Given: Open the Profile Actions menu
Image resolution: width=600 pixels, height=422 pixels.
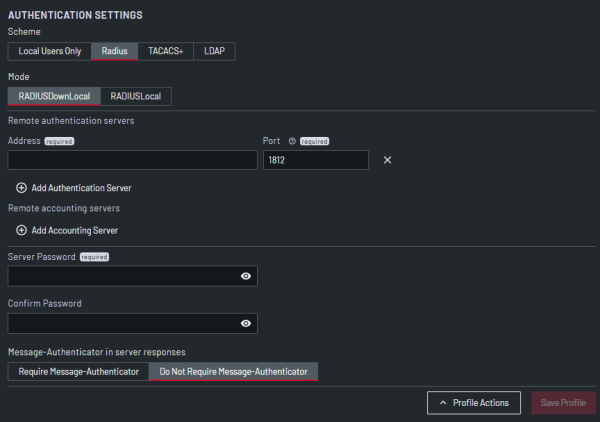Looking at the screenshot, I should coord(474,403).
